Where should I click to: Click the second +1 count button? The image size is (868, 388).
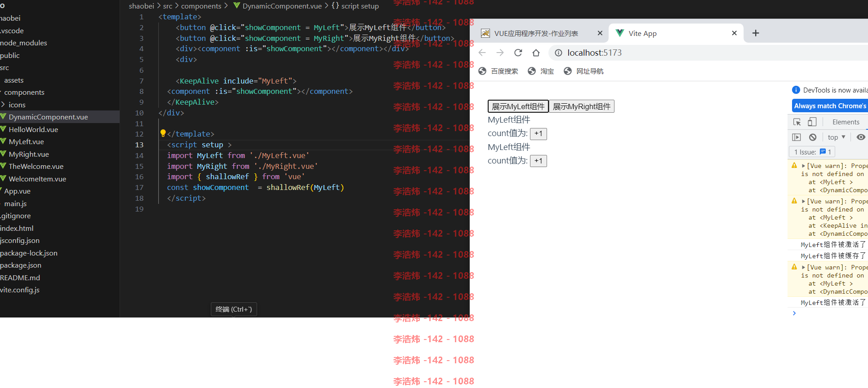[539, 161]
